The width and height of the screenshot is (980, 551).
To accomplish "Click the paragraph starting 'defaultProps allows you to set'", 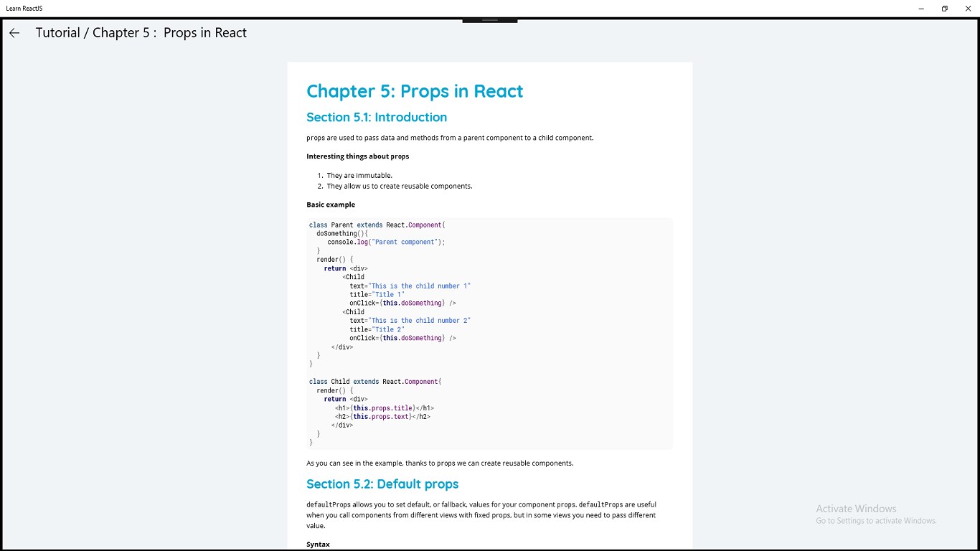I will coord(481,515).
